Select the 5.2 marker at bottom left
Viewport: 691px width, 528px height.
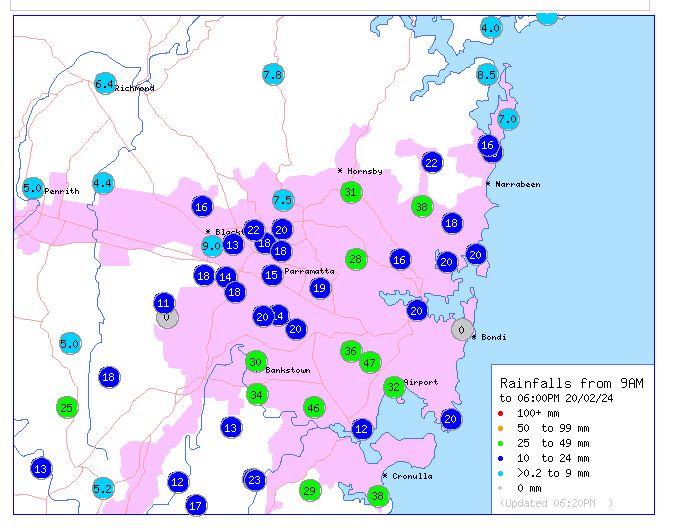pyautogui.click(x=103, y=488)
